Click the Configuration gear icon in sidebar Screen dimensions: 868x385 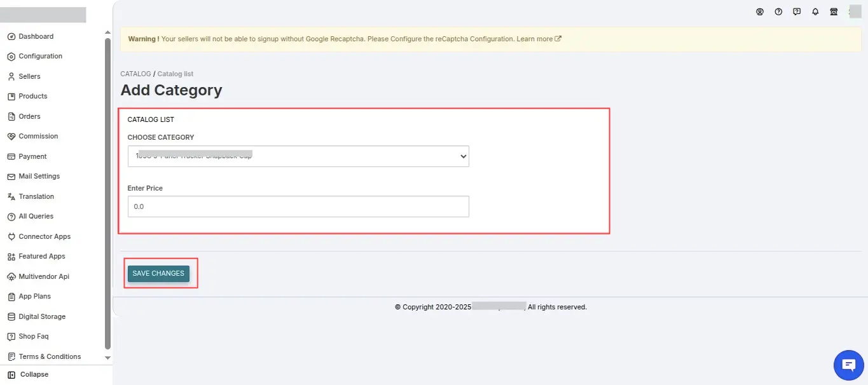tap(11, 57)
